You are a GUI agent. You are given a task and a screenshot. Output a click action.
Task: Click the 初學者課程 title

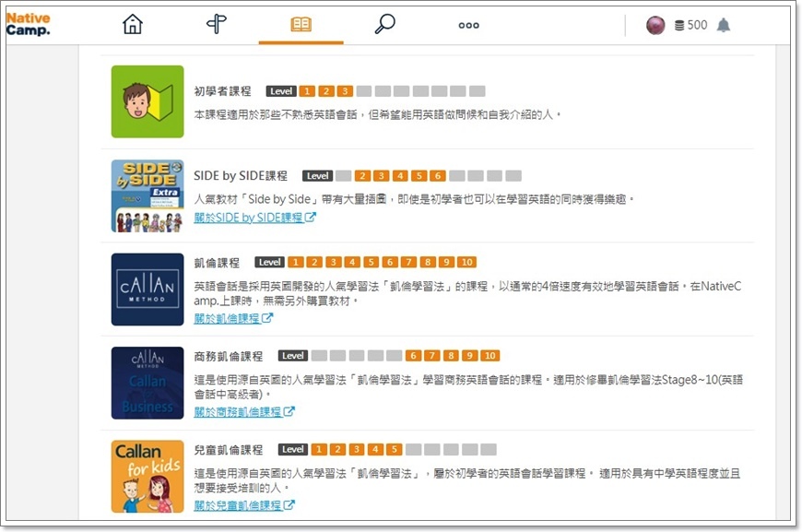coord(222,91)
